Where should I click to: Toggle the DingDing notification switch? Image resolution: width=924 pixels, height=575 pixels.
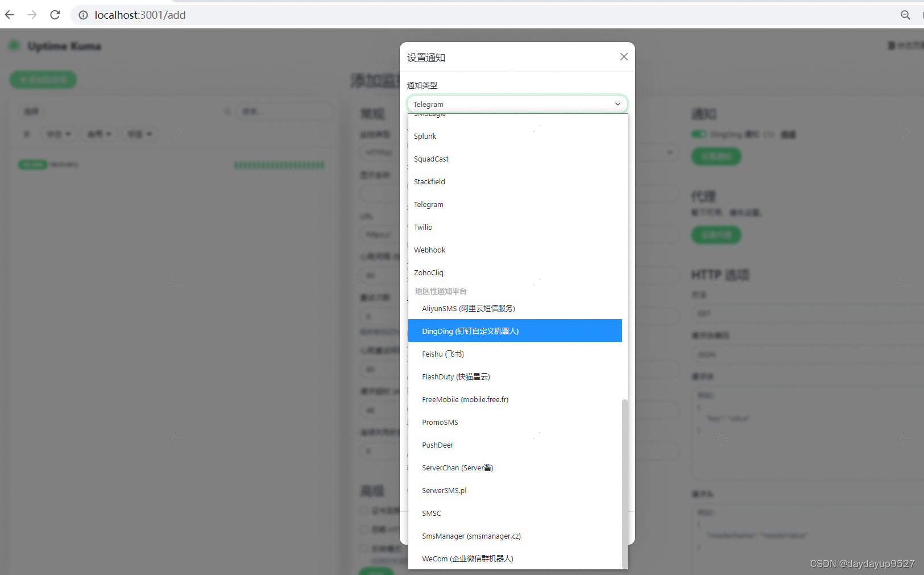(699, 134)
